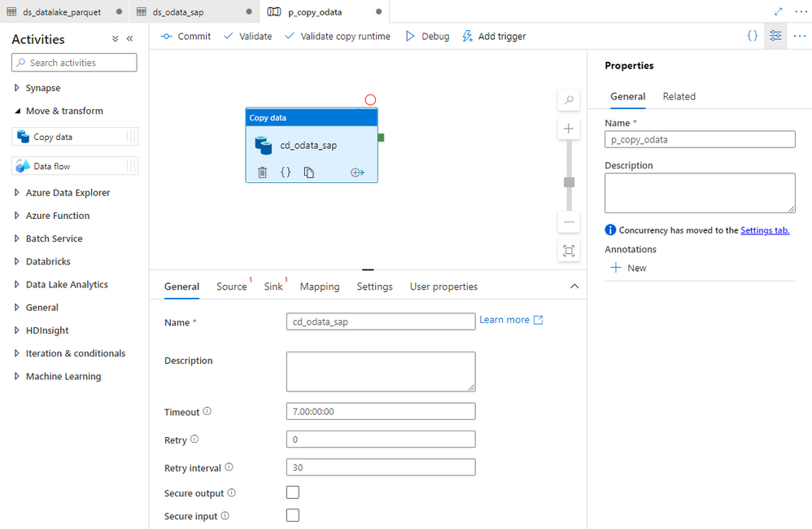Switch to the Source tab
812x529 pixels.
point(232,286)
